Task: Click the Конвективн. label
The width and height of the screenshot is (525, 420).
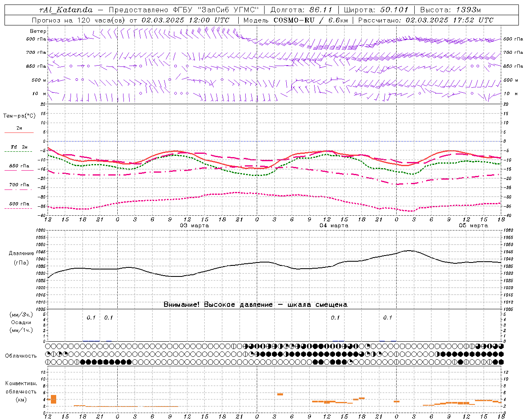Action: [x=21, y=383]
